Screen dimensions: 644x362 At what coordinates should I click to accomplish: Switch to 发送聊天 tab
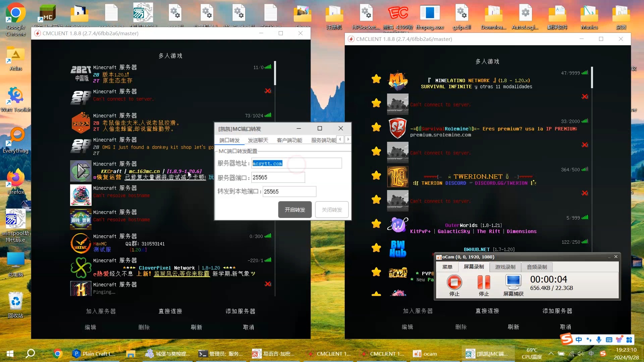pos(258,140)
